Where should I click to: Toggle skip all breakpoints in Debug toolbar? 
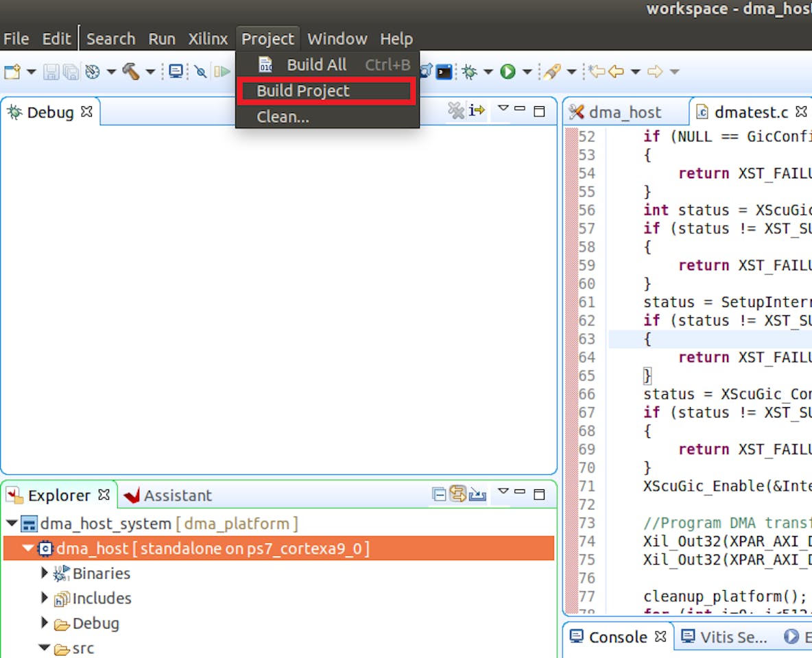457,111
